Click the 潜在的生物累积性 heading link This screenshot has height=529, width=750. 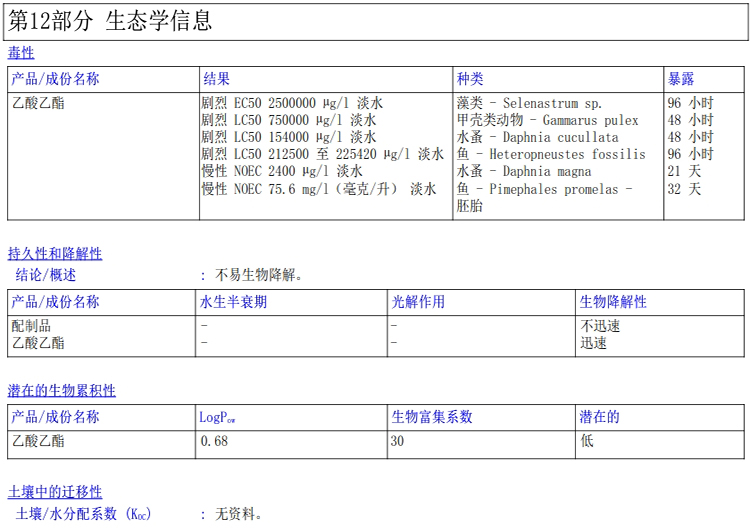[x=62, y=390]
